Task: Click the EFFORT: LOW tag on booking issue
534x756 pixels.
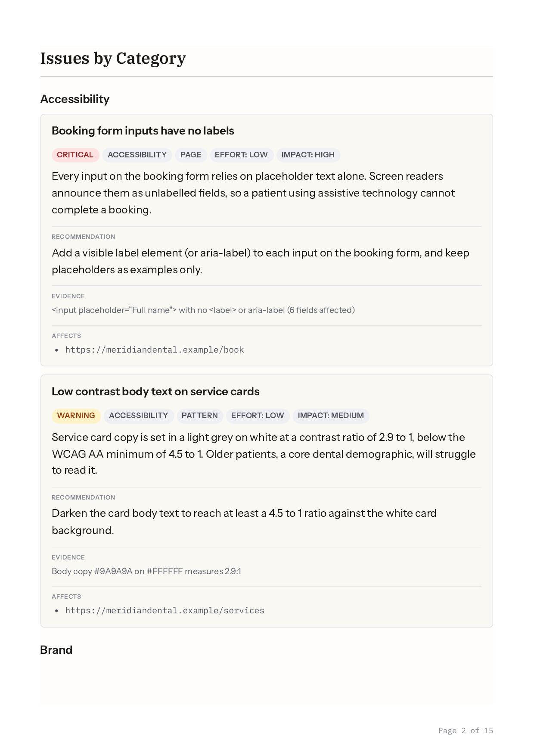Action: [x=241, y=155]
